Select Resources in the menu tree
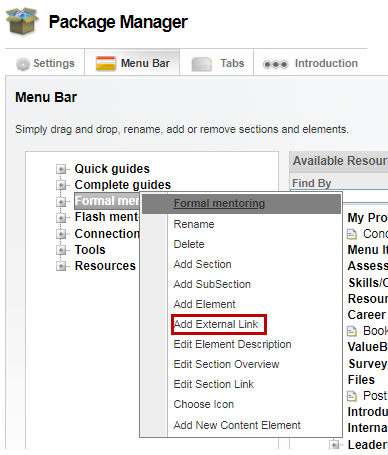This screenshot has height=455, width=388. [105, 266]
